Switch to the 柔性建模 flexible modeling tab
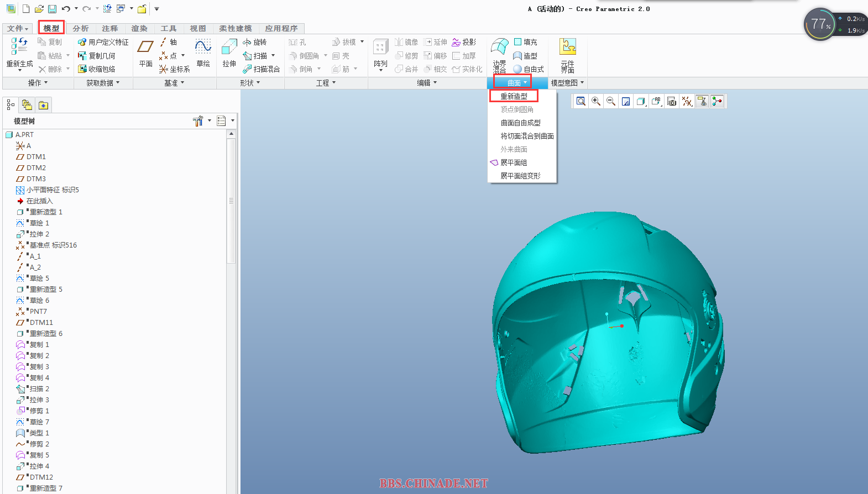868x494 pixels. coord(236,28)
